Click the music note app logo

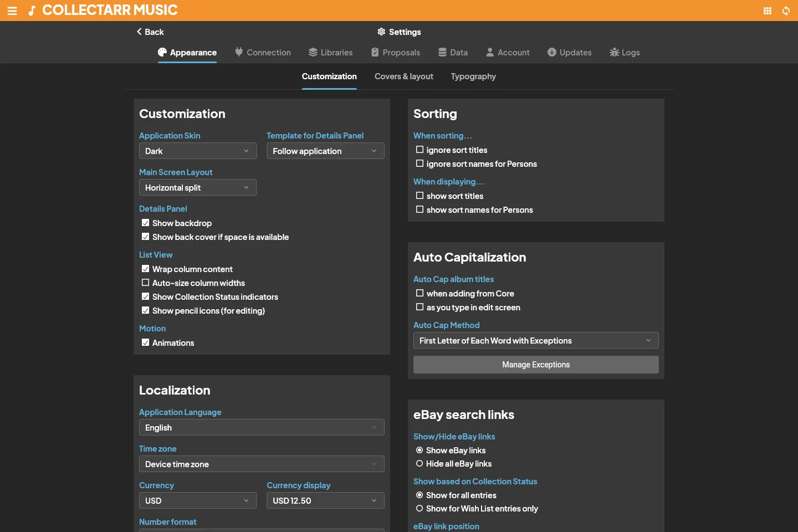point(32,11)
